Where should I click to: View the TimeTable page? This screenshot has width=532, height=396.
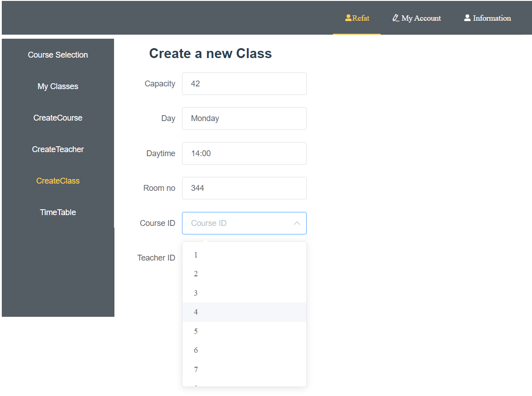(58, 212)
